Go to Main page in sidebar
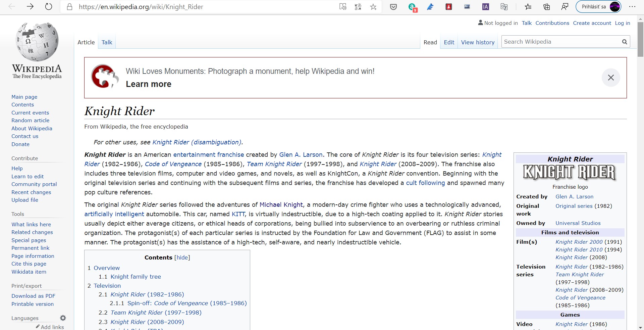 tap(24, 97)
